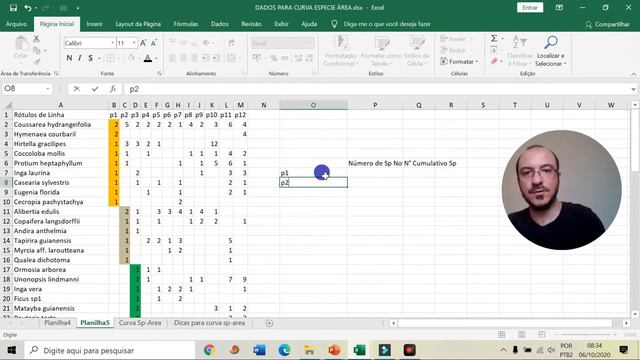Image resolution: width=640 pixels, height=360 pixels.
Task: Open the Formatar cells dropdown
Action: point(459,62)
